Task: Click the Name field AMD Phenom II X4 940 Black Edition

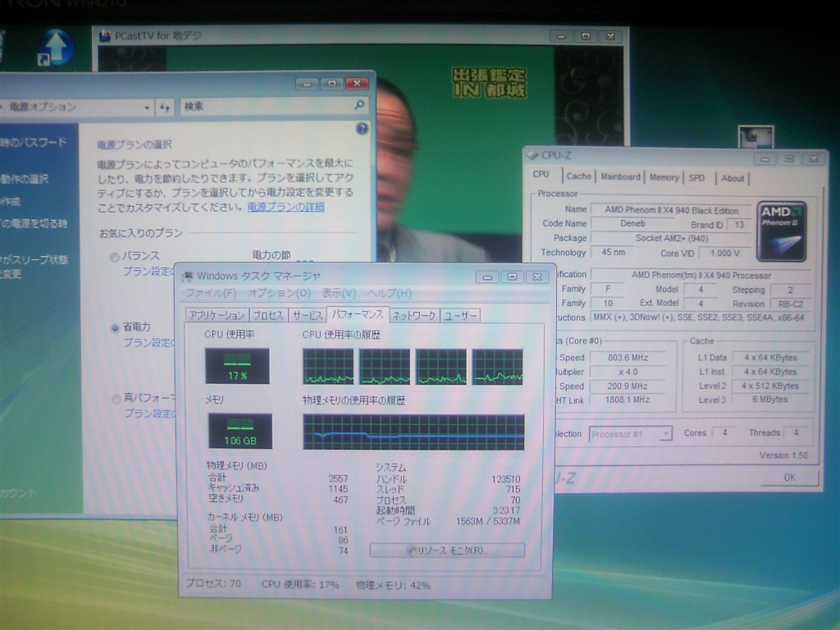Action: (x=671, y=211)
